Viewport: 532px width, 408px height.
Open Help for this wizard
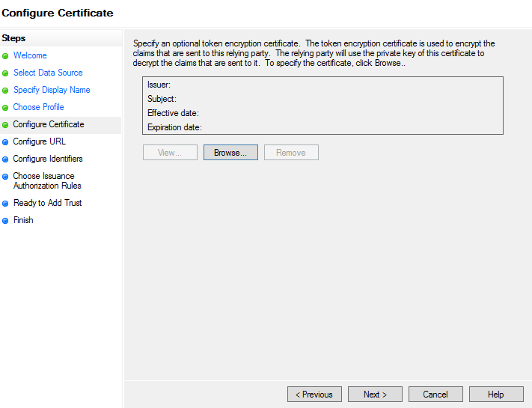point(496,394)
